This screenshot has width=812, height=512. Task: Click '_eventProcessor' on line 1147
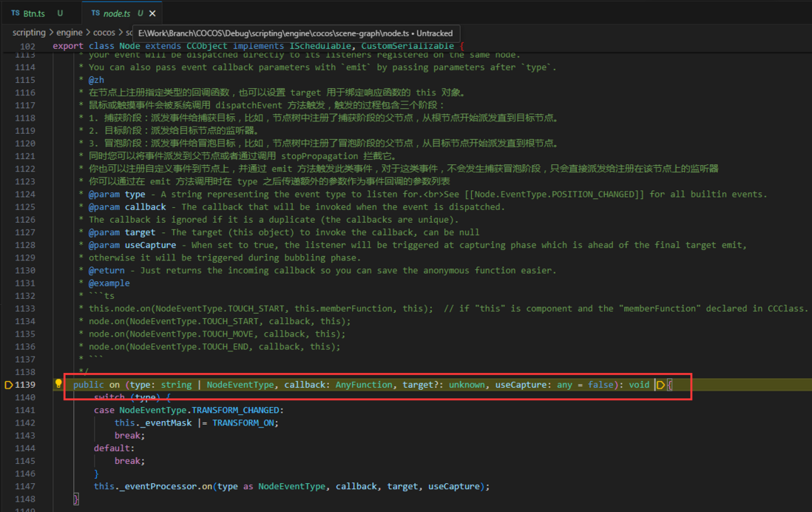click(158, 487)
